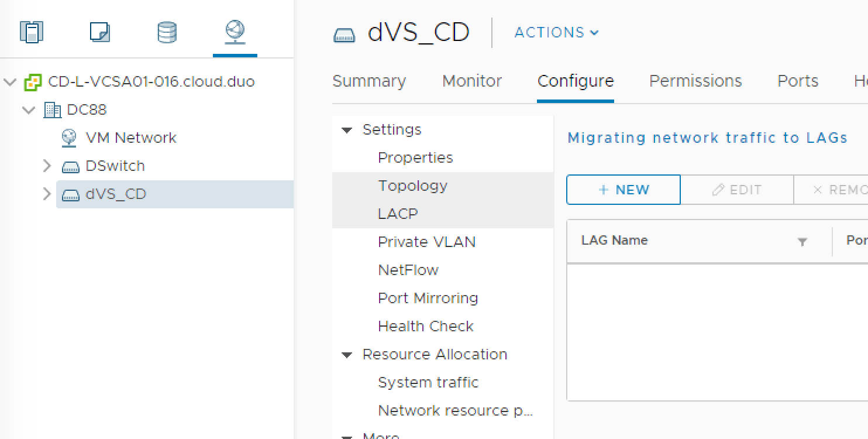Click the Networking inventory globe icon

[x=235, y=32]
